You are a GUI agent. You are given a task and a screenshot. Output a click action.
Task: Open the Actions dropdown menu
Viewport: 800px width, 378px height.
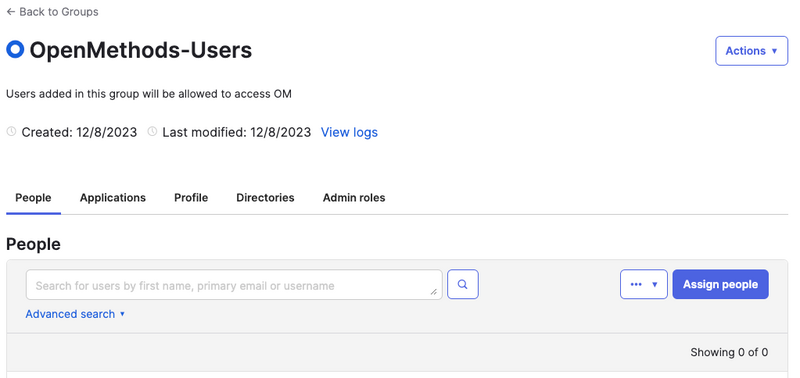pyautogui.click(x=752, y=51)
